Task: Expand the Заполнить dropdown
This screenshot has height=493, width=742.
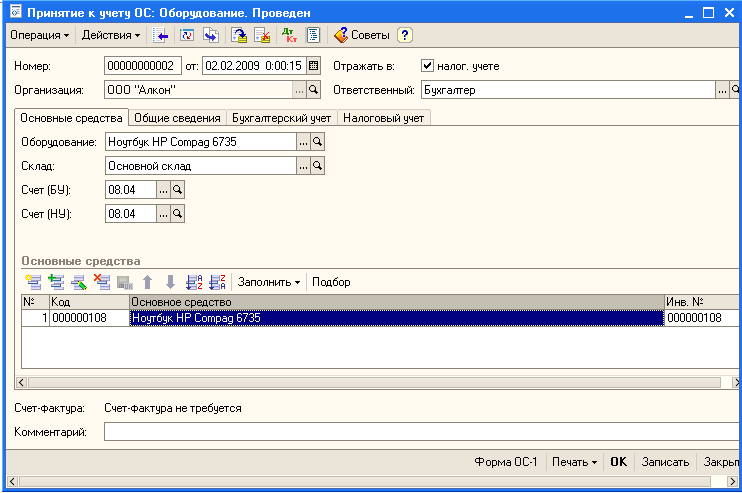Action: [269, 282]
